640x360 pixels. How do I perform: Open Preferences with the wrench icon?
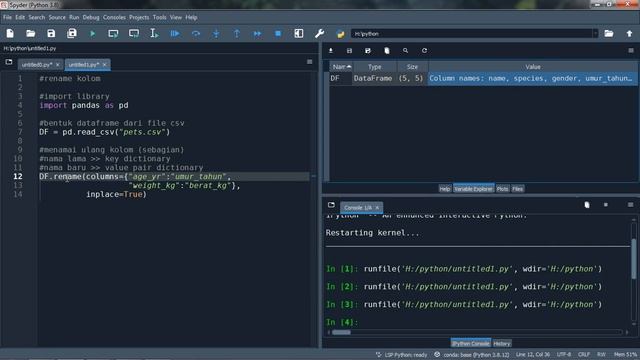(x=320, y=33)
